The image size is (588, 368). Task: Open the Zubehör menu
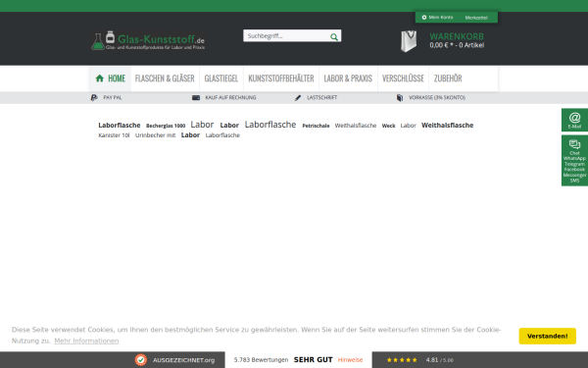448,79
